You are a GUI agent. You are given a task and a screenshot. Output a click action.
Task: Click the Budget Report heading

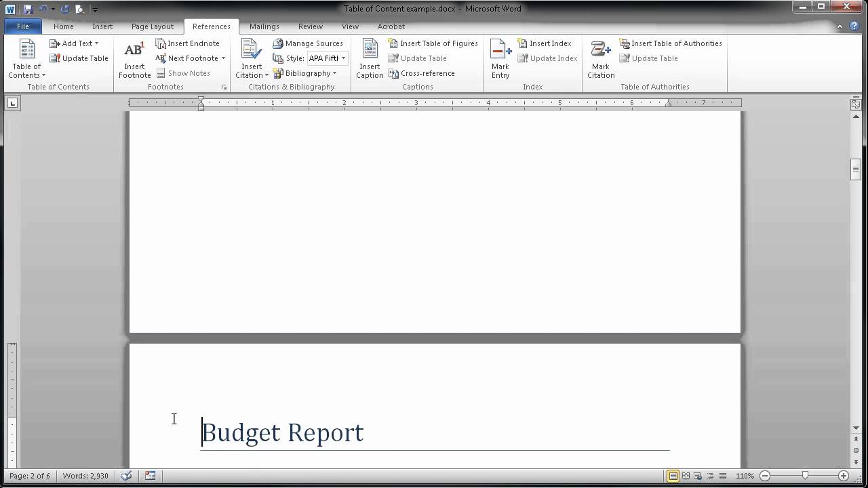click(283, 433)
